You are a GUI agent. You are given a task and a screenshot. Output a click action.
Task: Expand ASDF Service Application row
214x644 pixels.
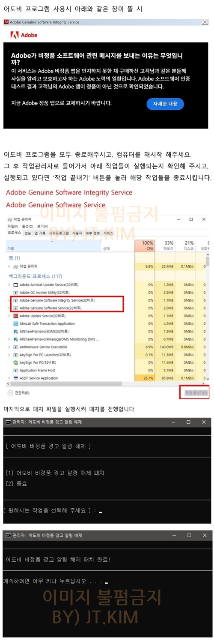coord(9,378)
